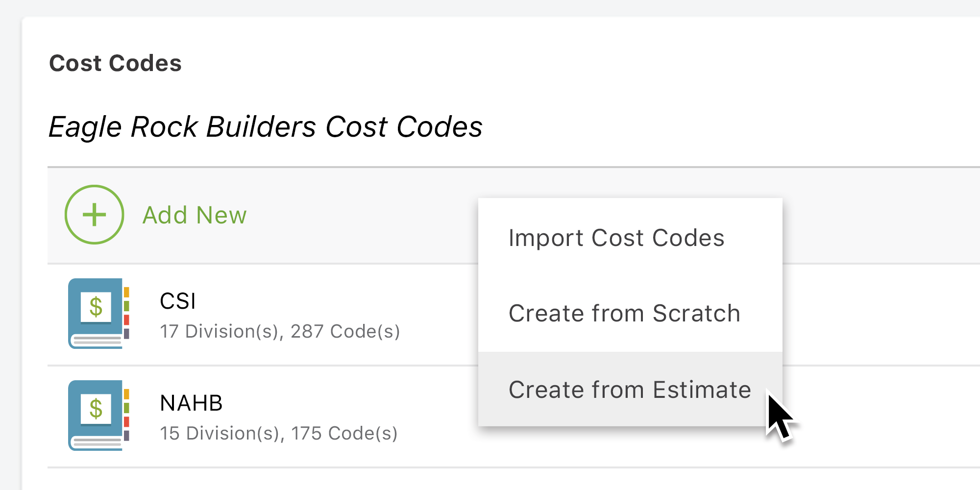Click the Add New button

[x=195, y=215]
